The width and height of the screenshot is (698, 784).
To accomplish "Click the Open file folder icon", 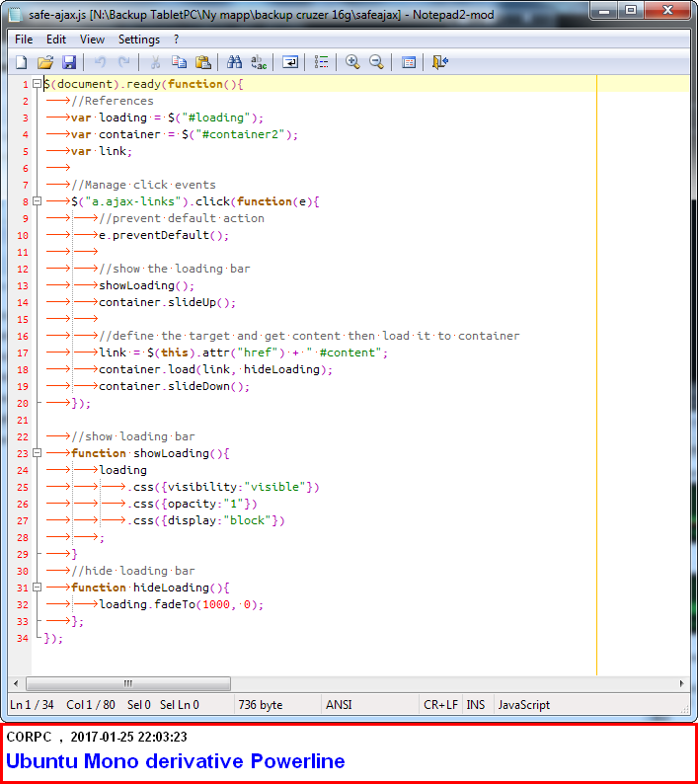I will tap(44, 62).
